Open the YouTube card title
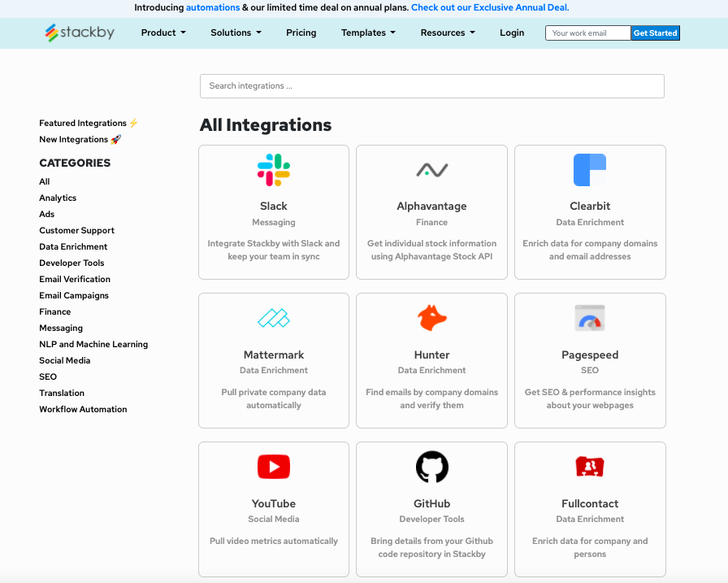 pos(274,503)
